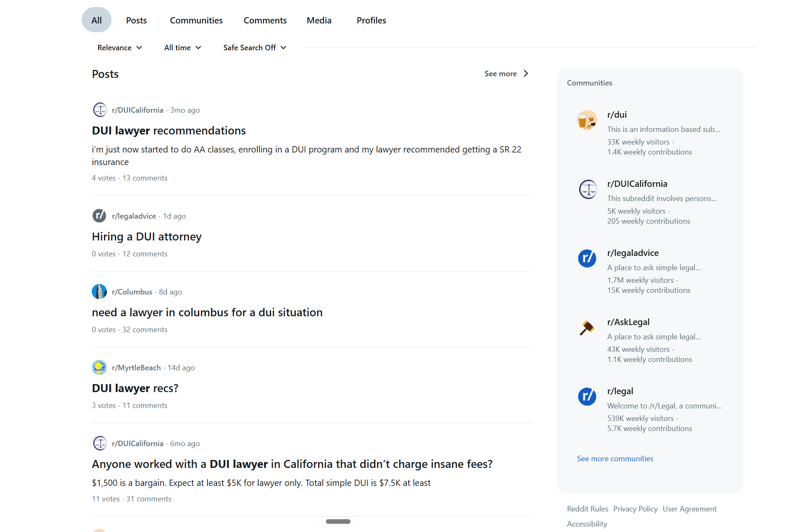Click '3 votes · 11 comments' text

(130, 405)
